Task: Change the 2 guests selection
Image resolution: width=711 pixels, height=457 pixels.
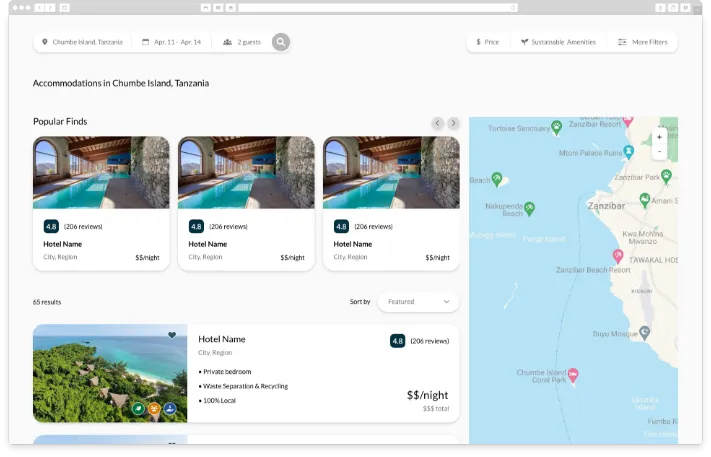Action: pos(242,42)
